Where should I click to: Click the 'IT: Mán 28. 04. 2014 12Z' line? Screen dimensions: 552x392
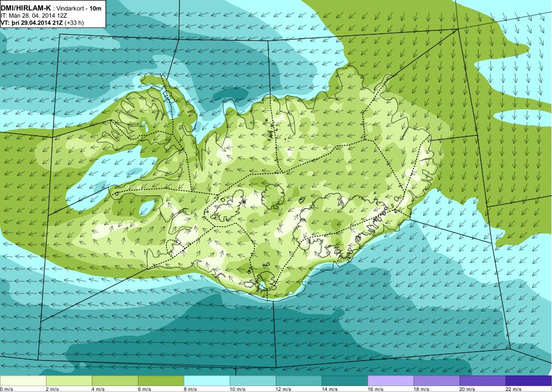click(34, 16)
